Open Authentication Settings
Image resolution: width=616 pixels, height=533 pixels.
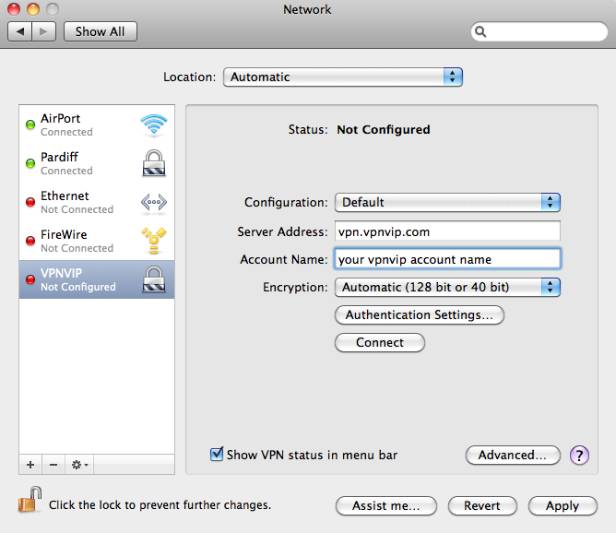pos(419,315)
